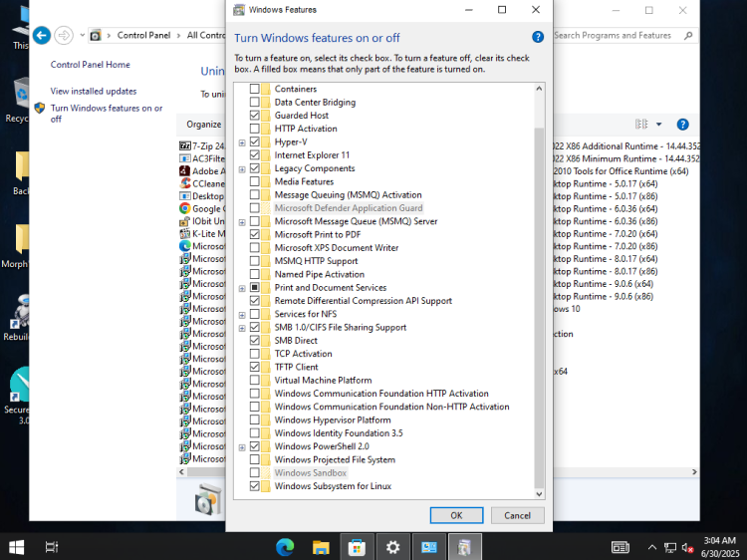Viewport: 747px width, 560px height.
Task: Select Windows Hypervisor Platform row
Action: point(333,420)
